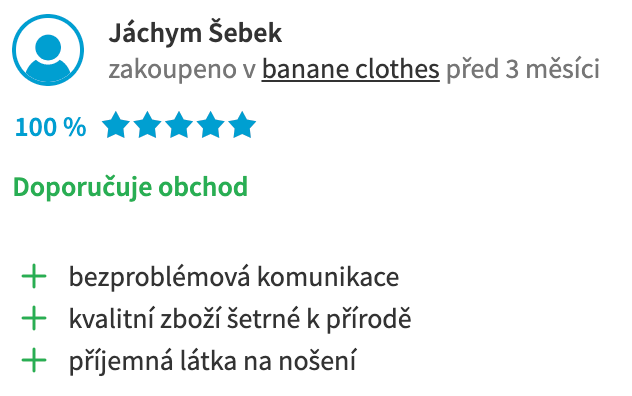The height and width of the screenshot is (396, 632).
Task: Click the fifth rating star
Action: (242, 125)
